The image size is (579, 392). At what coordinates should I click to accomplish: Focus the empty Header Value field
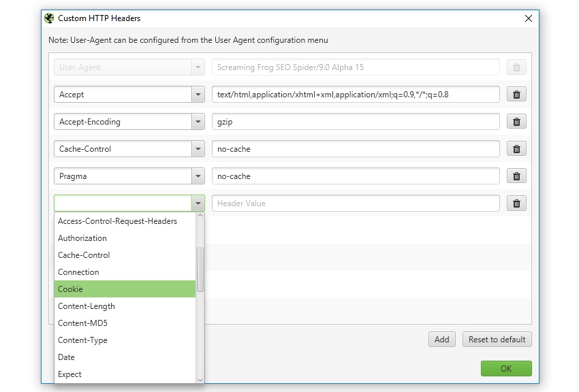(356, 203)
